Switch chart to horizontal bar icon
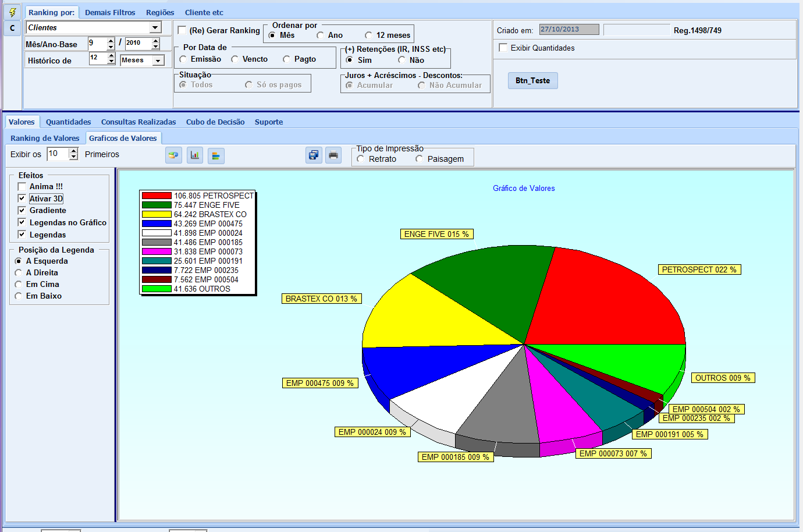803x532 pixels. pyautogui.click(x=216, y=155)
